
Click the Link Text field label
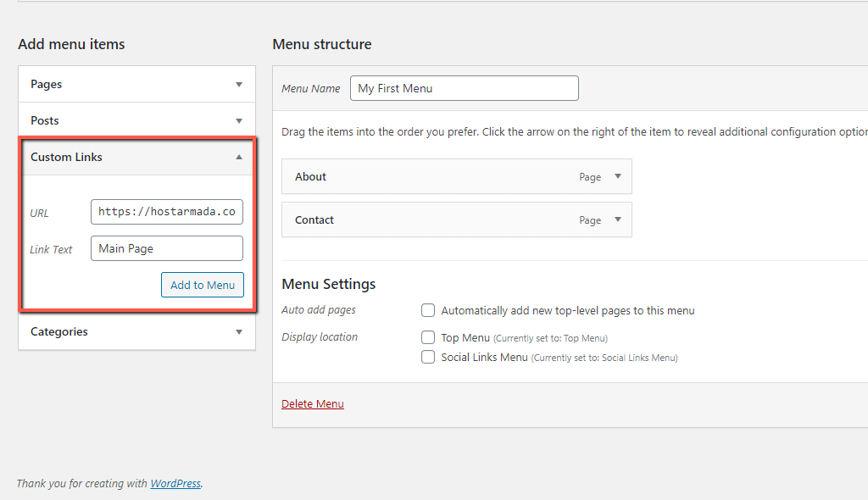pyautogui.click(x=51, y=250)
